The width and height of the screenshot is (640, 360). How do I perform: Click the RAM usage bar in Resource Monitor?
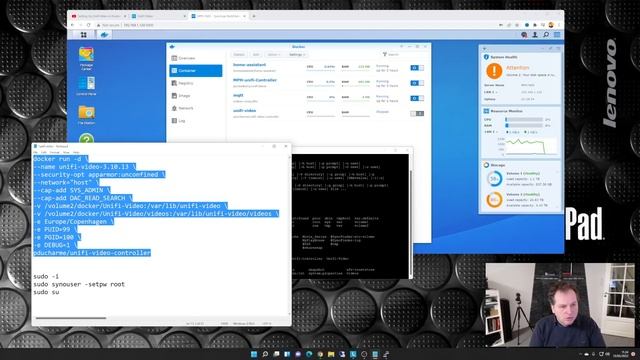click(524, 126)
